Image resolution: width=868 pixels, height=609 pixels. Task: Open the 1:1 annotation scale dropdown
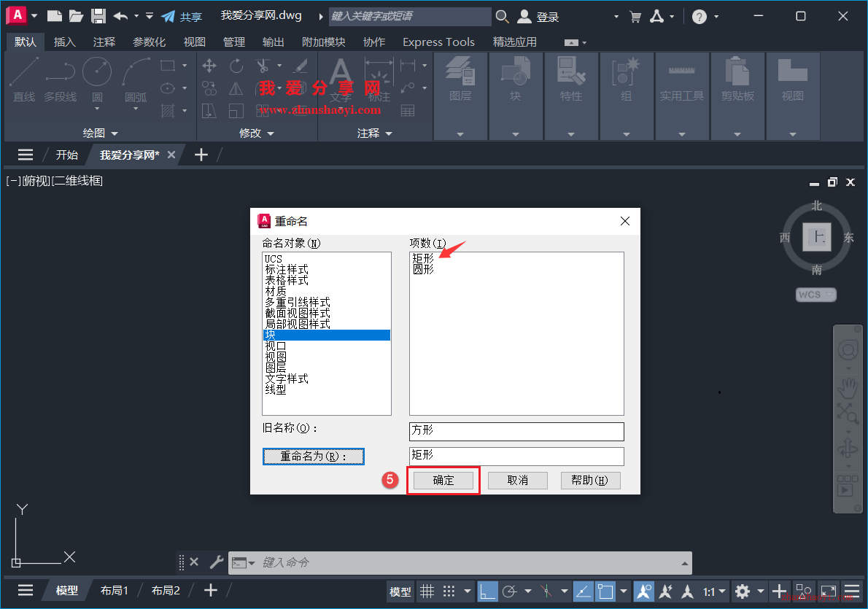tap(714, 591)
